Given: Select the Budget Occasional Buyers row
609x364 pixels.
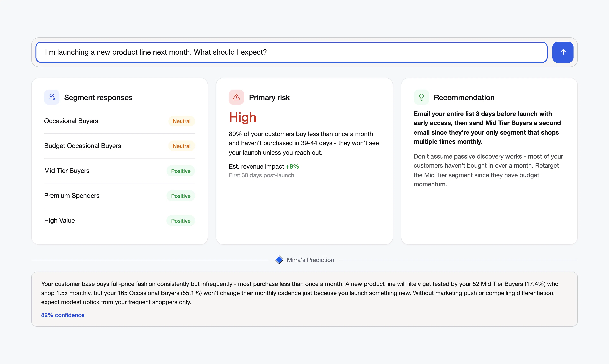Looking at the screenshot, I should pos(120,146).
